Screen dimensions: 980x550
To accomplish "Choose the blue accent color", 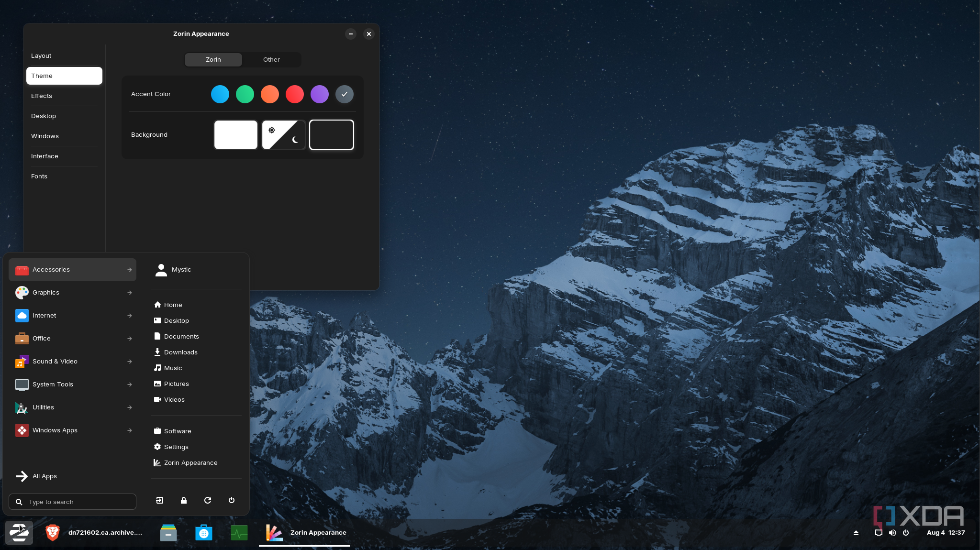I will [220, 94].
